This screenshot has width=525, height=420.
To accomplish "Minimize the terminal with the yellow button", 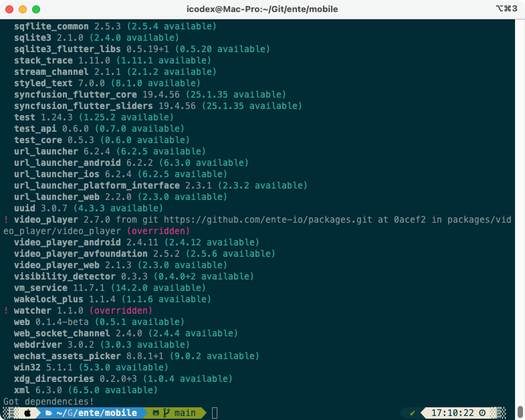I will [23, 9].
